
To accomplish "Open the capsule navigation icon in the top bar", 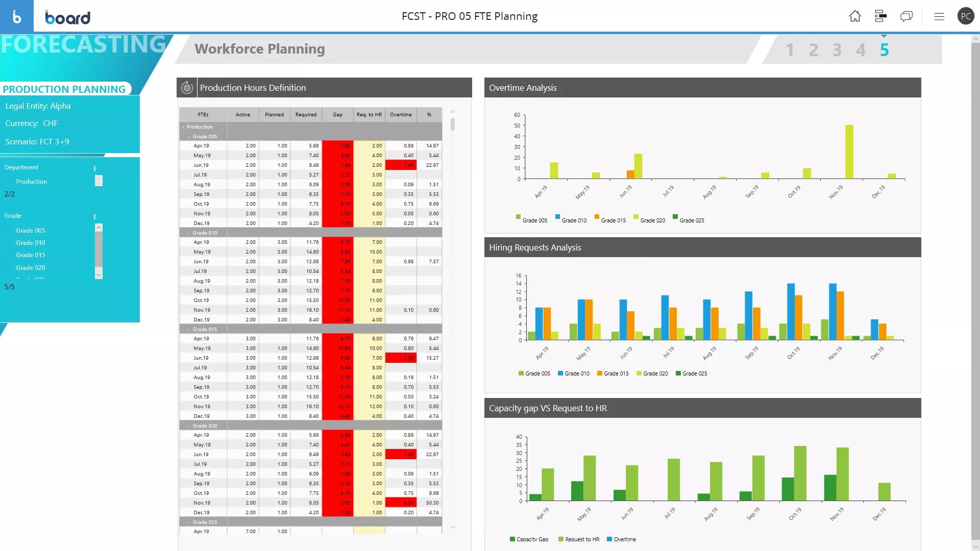I will click(880, 16).
